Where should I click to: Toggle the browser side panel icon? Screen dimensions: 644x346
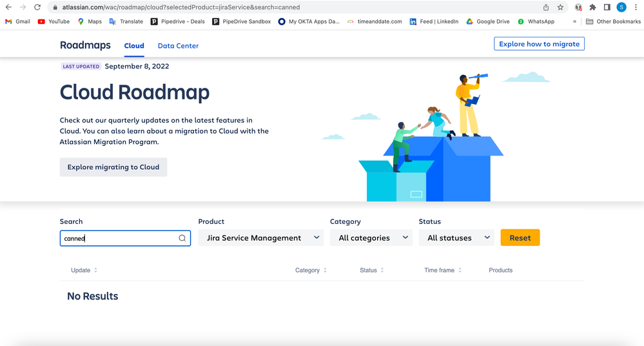607,7
